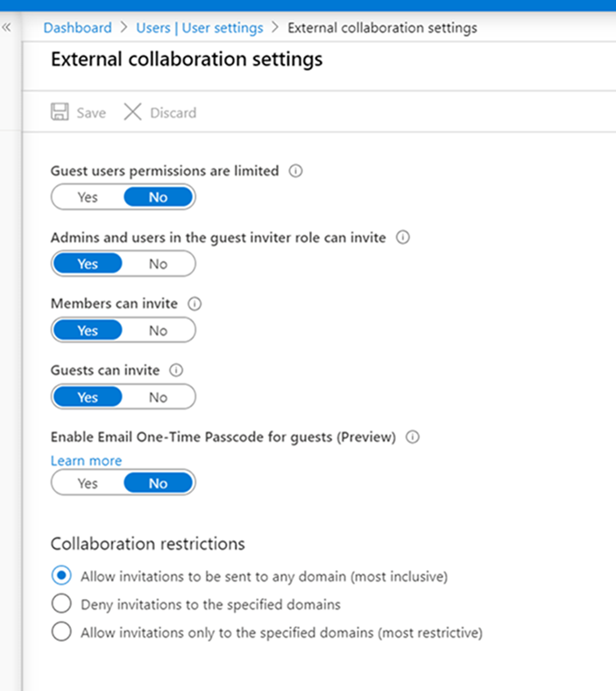616x691 pixels.
Task: Click info icon beside Members can invite
Action: click(x=195, y=304)
